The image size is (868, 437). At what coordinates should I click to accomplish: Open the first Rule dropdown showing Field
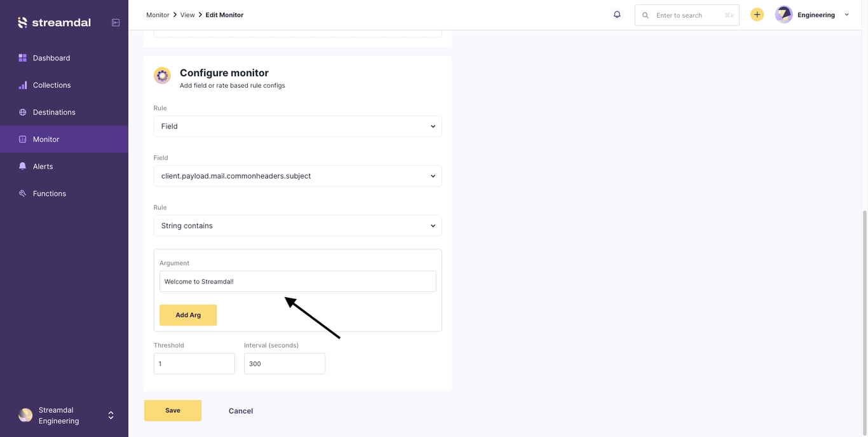point(297,126)
